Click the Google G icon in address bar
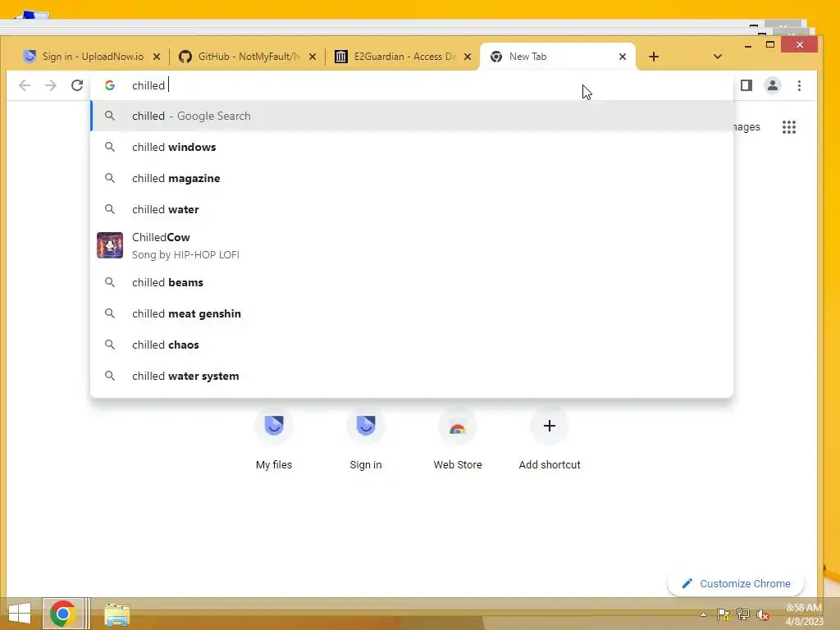This screenshot has height=630, width=840. [x=110, y=85]
